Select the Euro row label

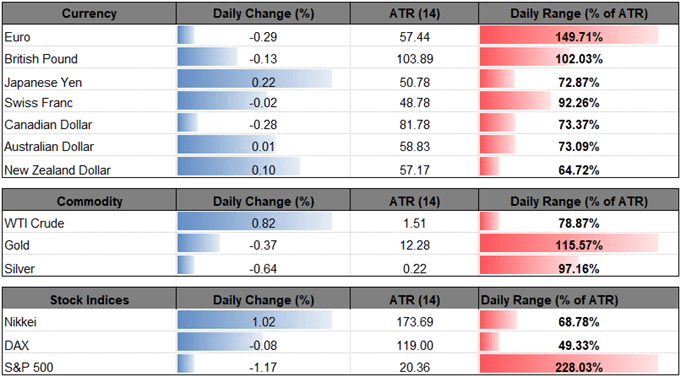point(15,37)
